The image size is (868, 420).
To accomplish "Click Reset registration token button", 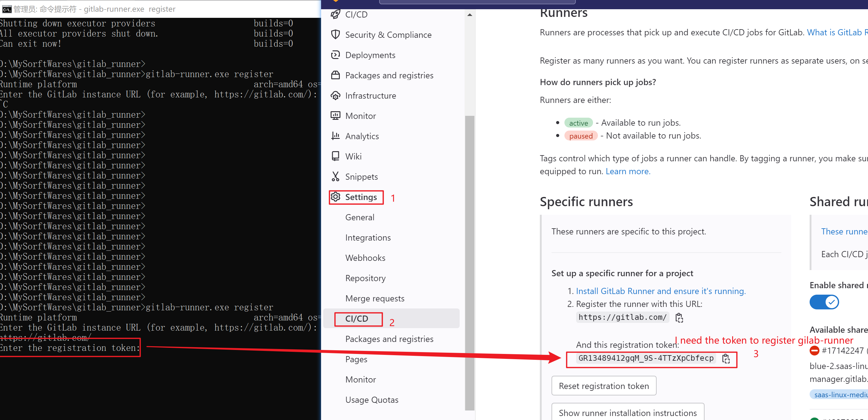I will pos(604,386).
